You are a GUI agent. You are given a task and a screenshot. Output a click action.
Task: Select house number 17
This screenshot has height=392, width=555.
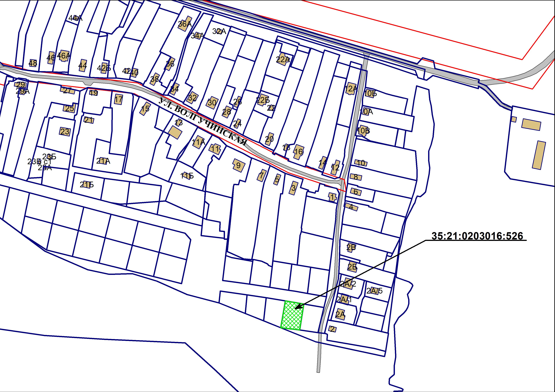pyautogui.click(x=119, y=99)
